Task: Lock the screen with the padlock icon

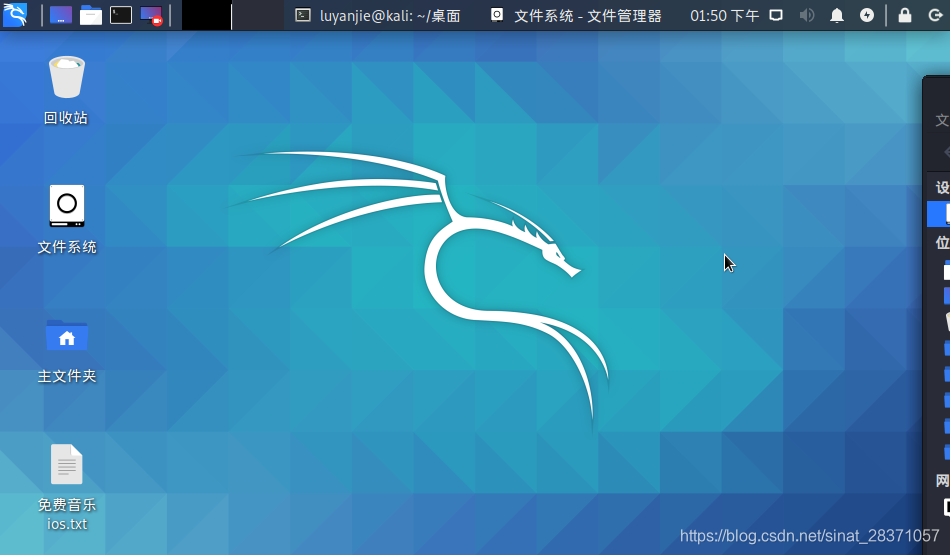Action: point(905,15)
